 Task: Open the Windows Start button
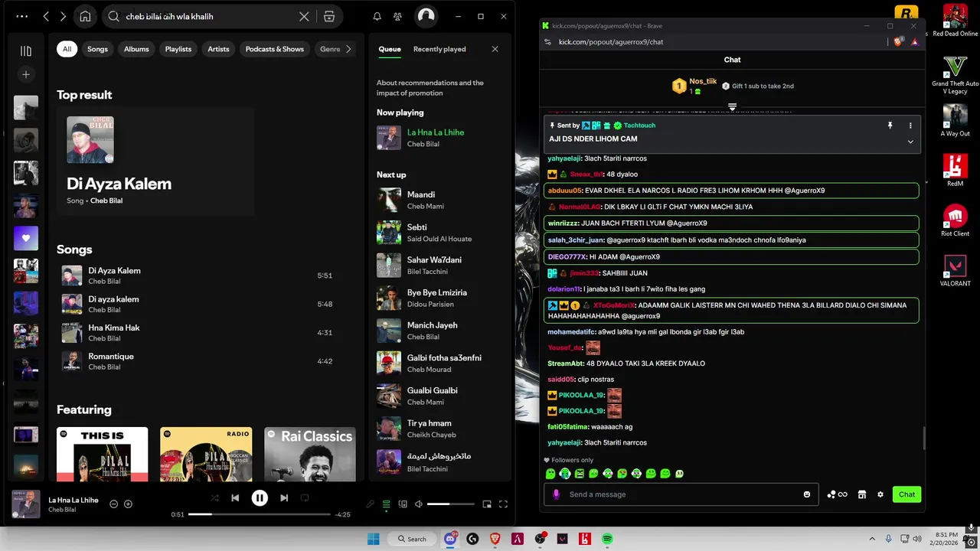coord(373,539)
